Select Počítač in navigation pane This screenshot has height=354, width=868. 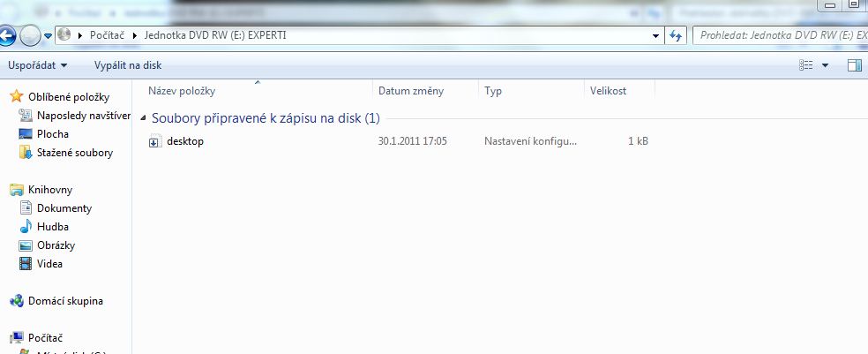coord(45,338)
